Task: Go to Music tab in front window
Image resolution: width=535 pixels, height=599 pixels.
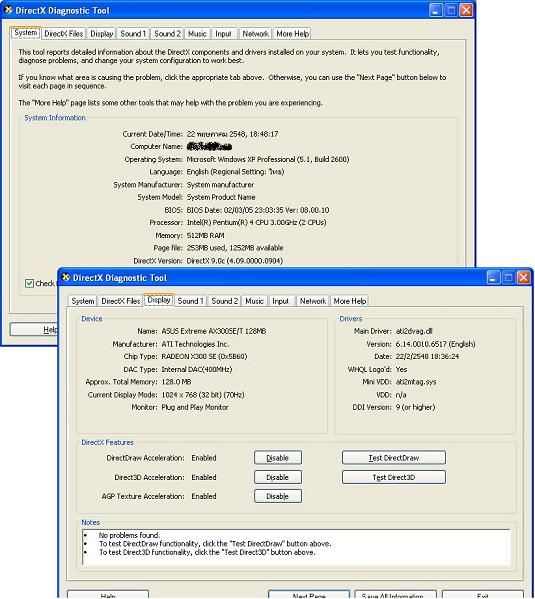Action: pyautogui.click(x=254, y=301)
